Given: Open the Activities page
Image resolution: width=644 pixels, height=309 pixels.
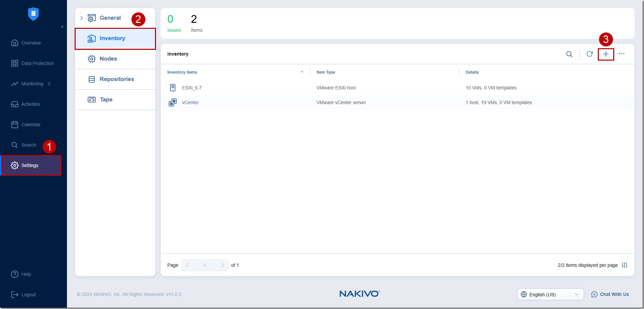Looking at the screenshot, I should pyautogui.click(x=30, y=104).
